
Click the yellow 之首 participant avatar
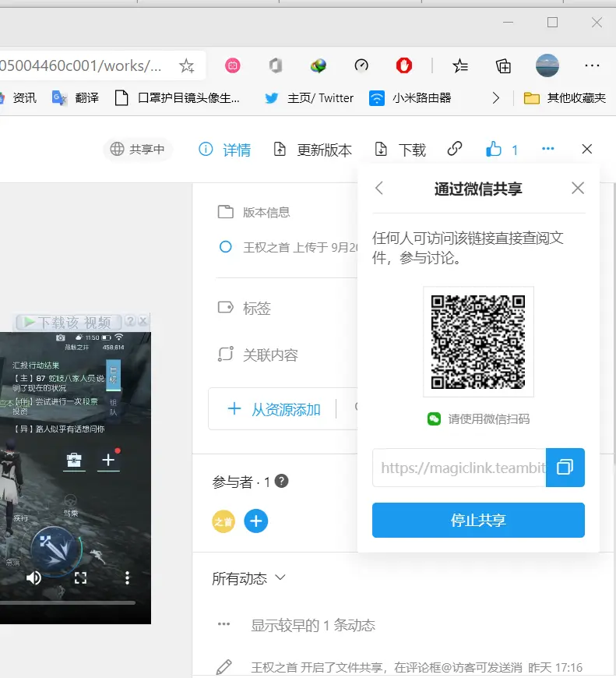click(224, 521)
